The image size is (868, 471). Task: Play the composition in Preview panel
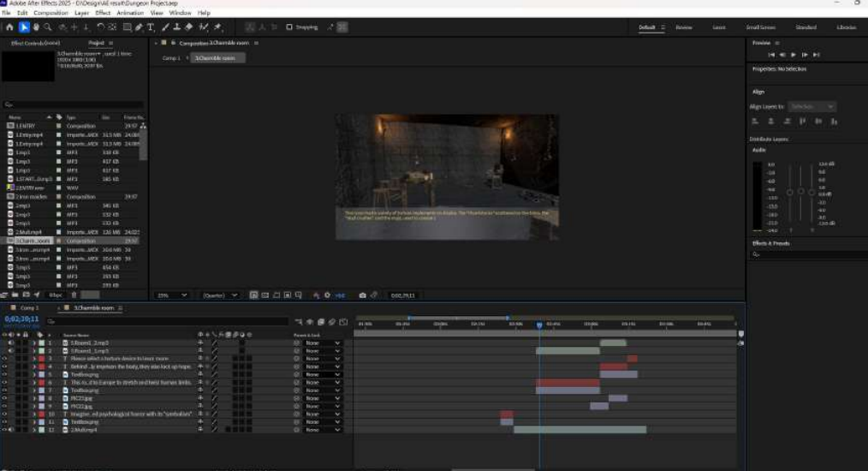[x=794, y=55]
